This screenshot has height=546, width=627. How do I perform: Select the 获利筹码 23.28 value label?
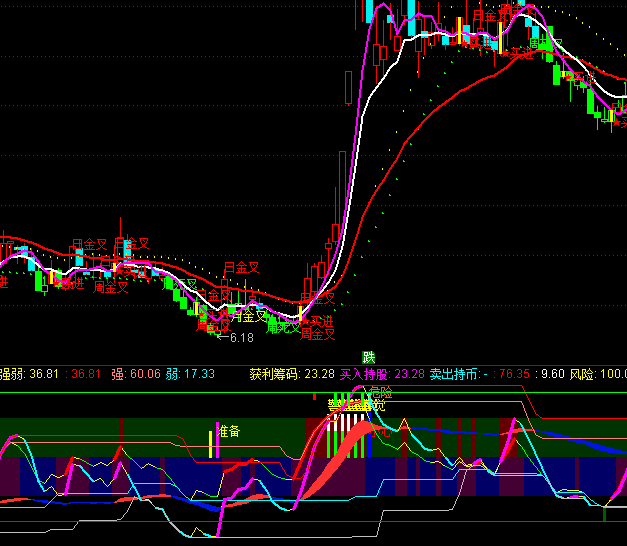coord(292,374)
